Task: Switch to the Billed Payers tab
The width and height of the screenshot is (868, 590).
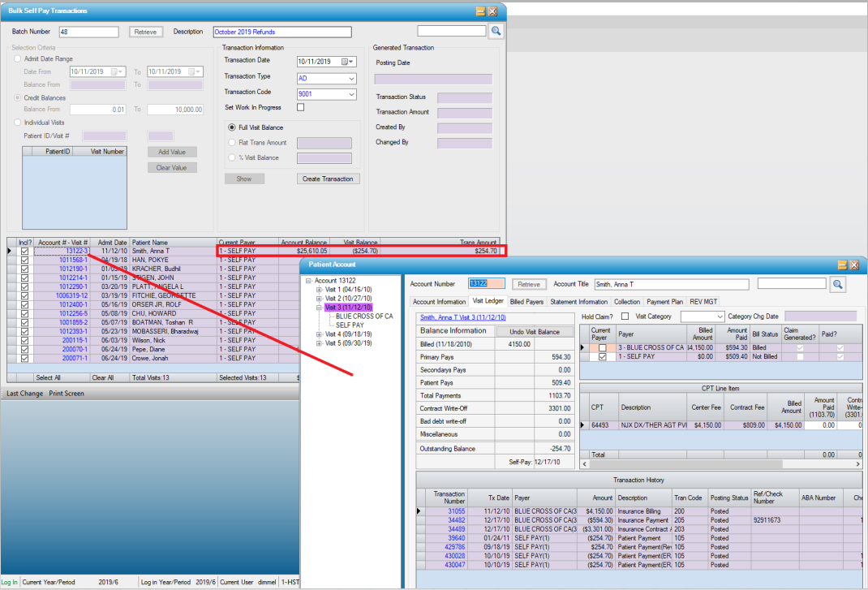Action: pos(526,302)
